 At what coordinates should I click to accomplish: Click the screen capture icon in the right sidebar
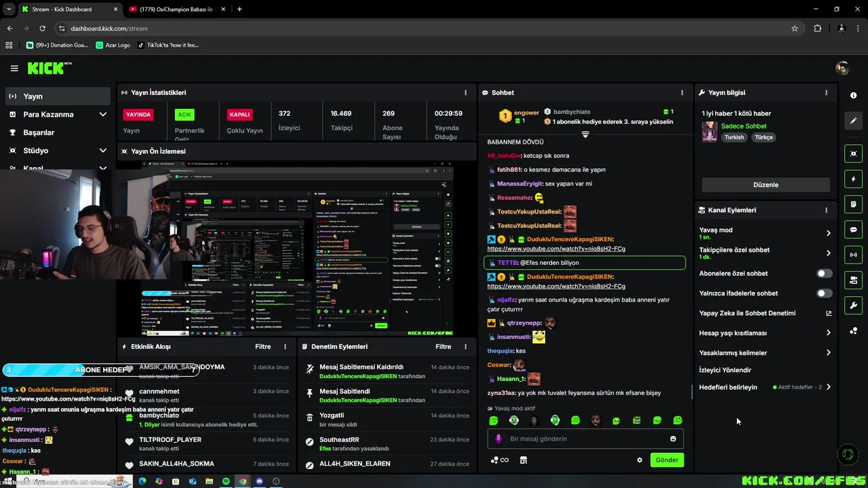click(853, 154)
